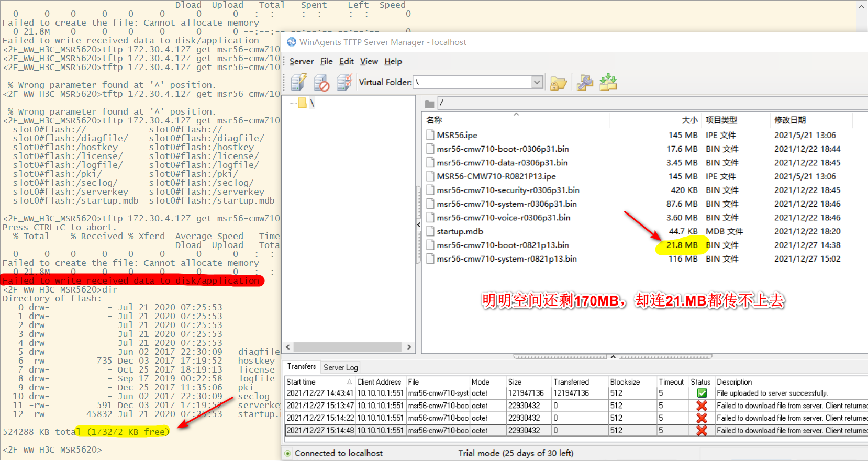This screenshot has height=461, width=868.
Task: Click the green connection status indicator icon
Action: pyautogui.click(x=288, y=453)
